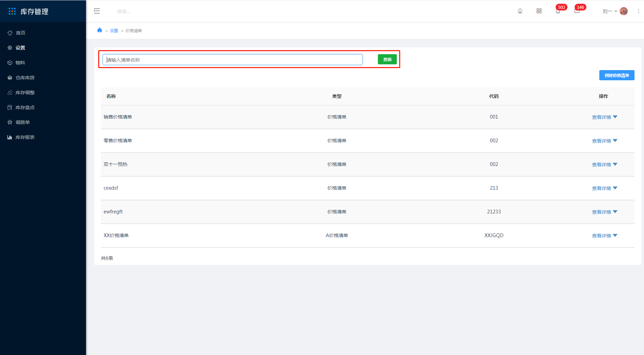
Task: Click the ewfregft name cell
Action: click(x=113, y=212)
